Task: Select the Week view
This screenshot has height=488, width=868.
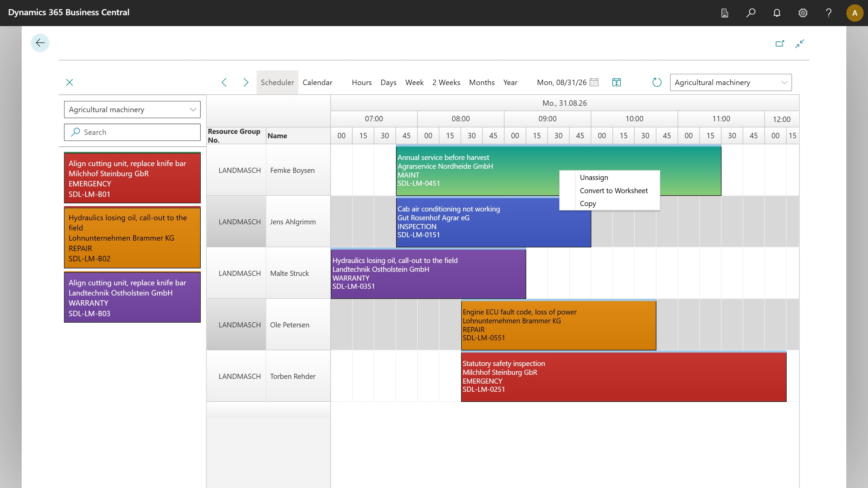Action: point(414,82)
